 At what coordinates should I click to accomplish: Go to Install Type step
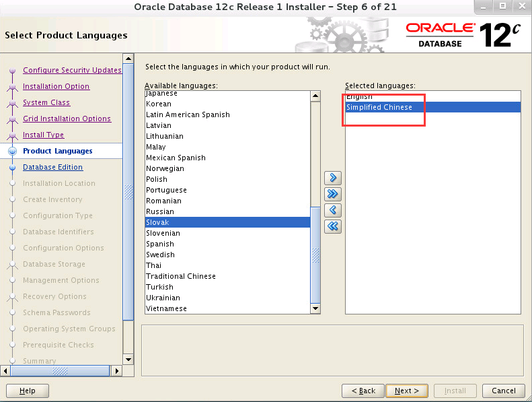tap(43, 135)
